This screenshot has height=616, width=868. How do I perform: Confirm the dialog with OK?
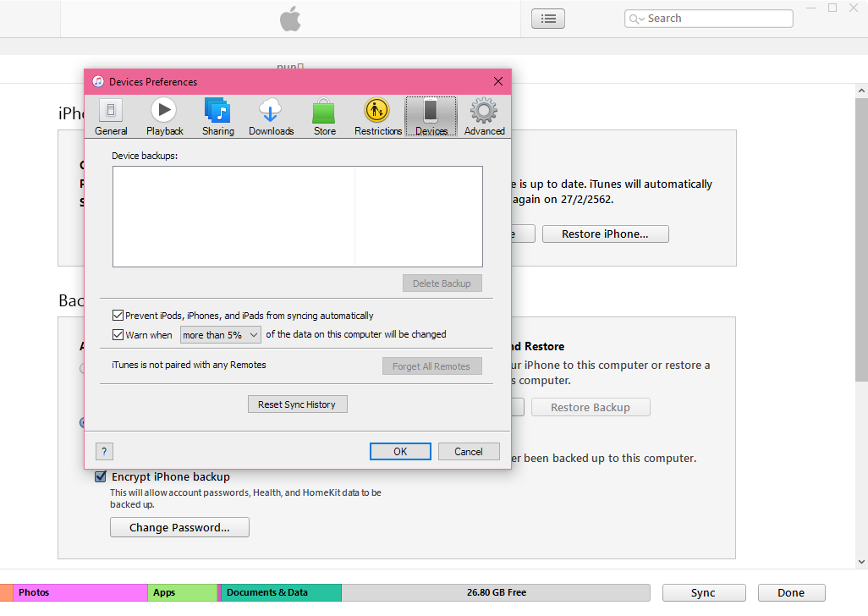point(400,452)
